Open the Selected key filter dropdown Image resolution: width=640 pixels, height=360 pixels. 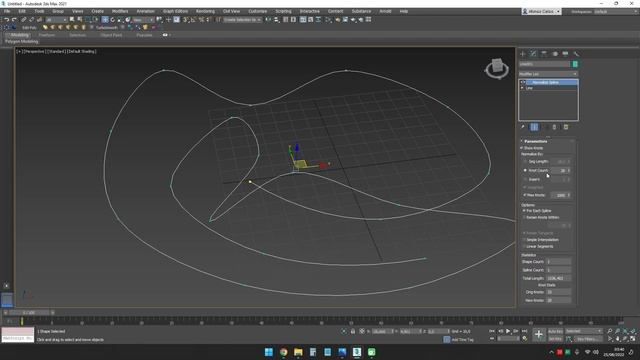pyautogui.click(x=584, y=331)
